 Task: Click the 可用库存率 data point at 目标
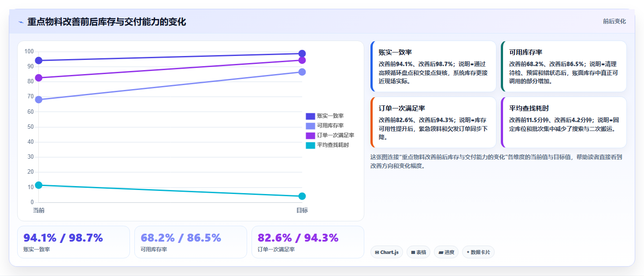coord(302,72)
